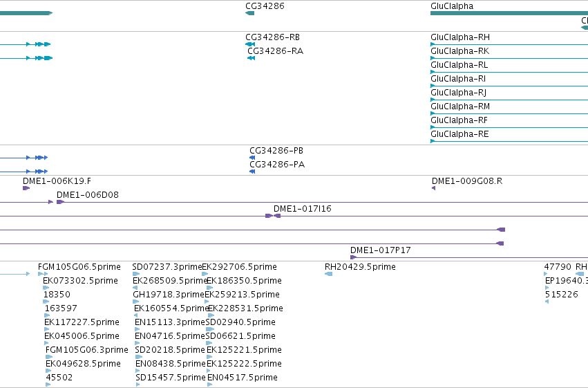Screen dimensions: 588x388
Task: Select transcript GluClalpha-RM
Action: click(x=460, y=107)
